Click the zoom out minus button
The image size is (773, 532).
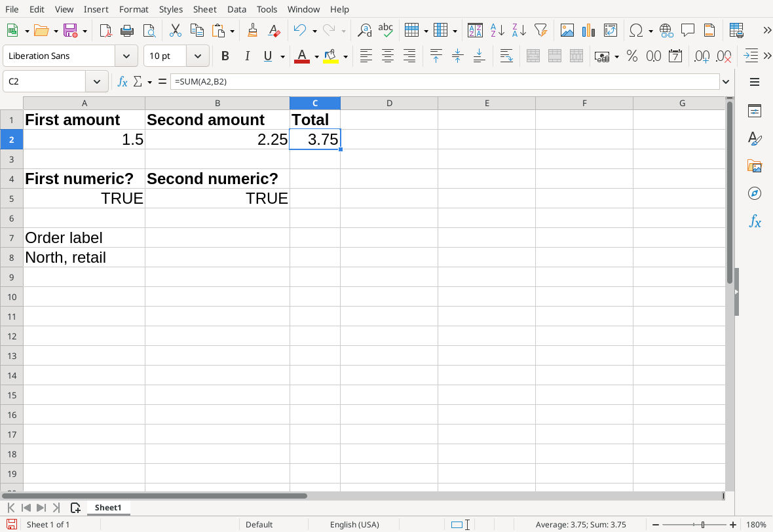tap(656, 525)
